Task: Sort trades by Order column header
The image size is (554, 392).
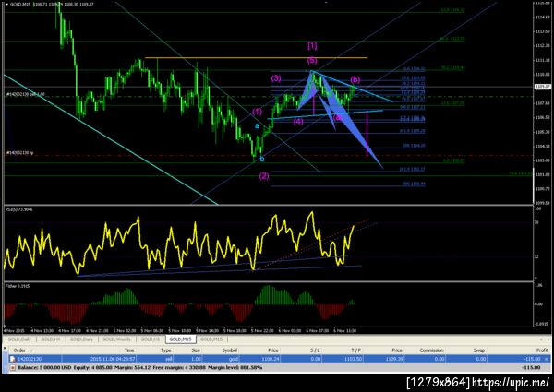Action: point(19,350)
